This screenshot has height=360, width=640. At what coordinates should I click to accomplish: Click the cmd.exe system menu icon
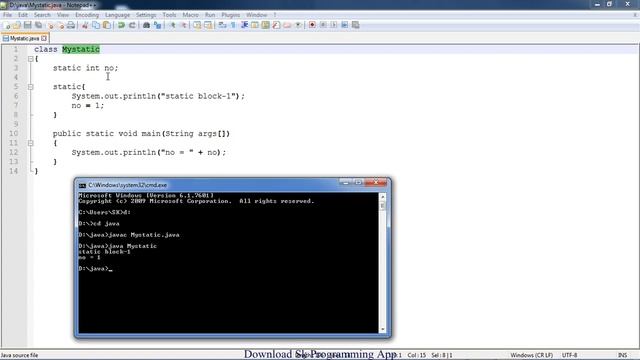pos(82,185)
